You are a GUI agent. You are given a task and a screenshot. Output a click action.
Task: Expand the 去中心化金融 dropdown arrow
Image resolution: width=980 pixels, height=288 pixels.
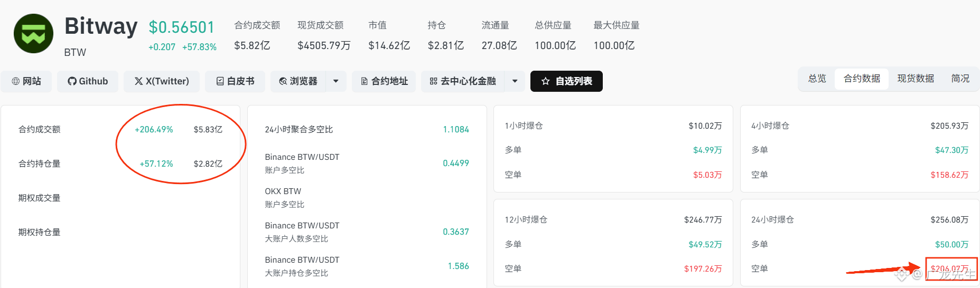coord(515,81)
